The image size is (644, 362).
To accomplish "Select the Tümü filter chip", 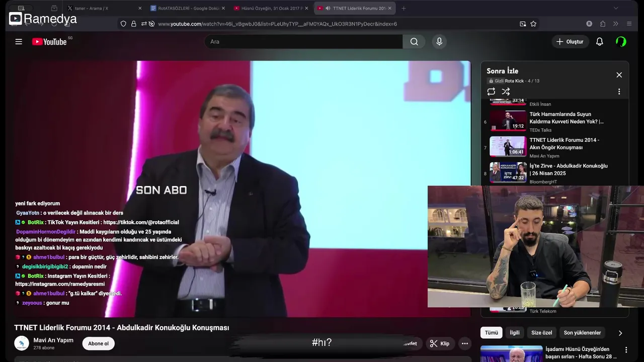I will point(491,332).
